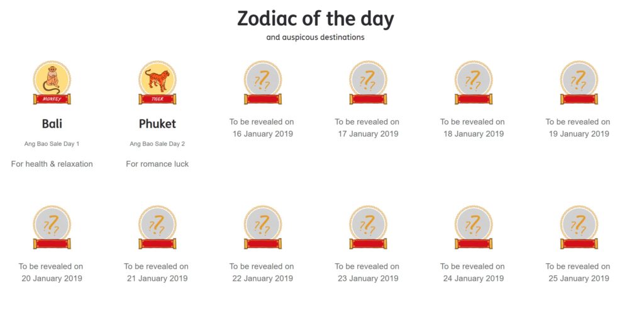Image resolution: width=644 pixels, height=311 pixels.
Task: Open the hidden zodiac for 21 January 2019
Action: point(157,227)
